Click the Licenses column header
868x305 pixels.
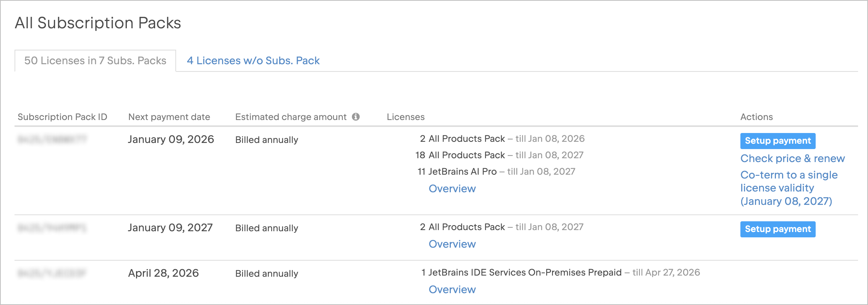click(405, 117)
